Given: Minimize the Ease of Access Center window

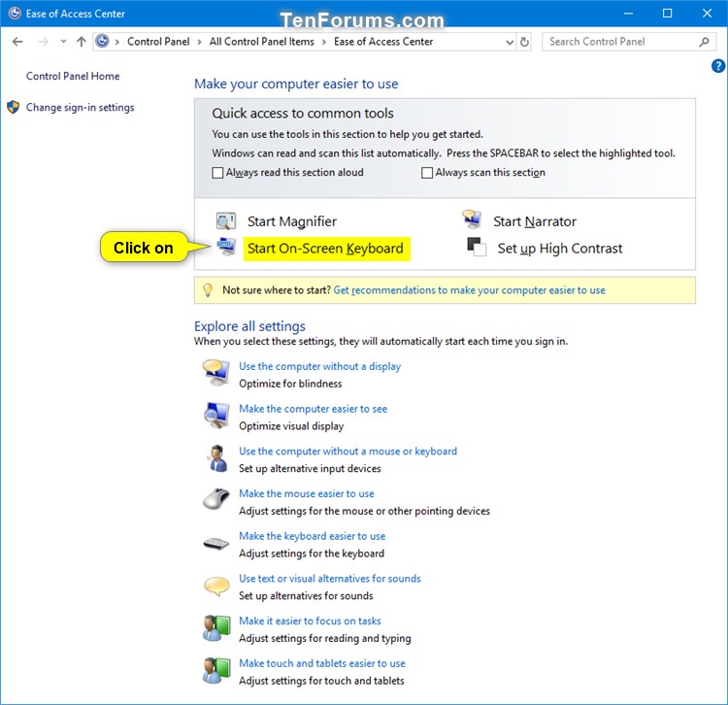Looking at the screenshot, I should [x=628, y=13].
